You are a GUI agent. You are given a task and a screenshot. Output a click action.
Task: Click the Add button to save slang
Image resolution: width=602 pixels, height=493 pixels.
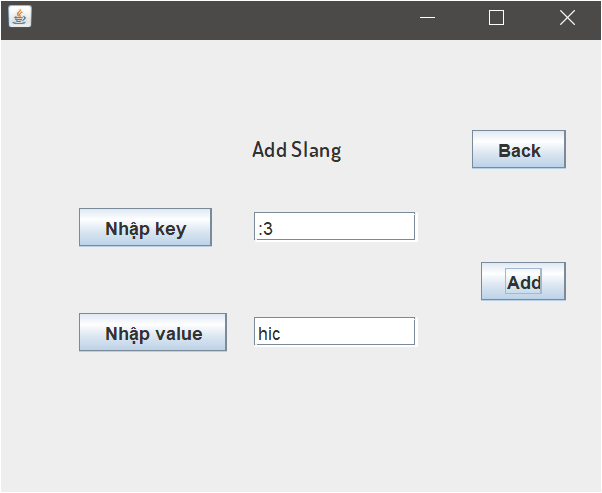[523, 281]
